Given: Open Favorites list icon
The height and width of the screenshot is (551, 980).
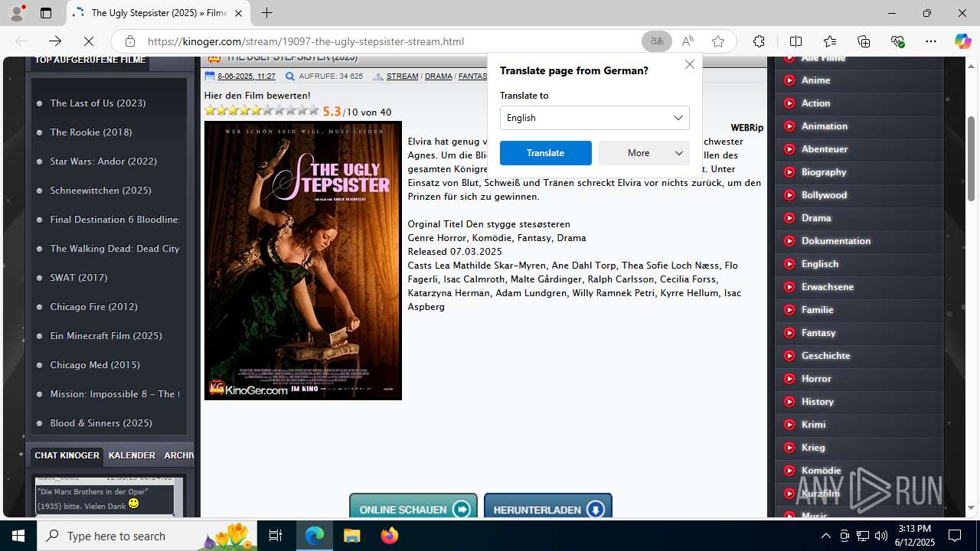Looking at the screenshot, I should [830, 41].
